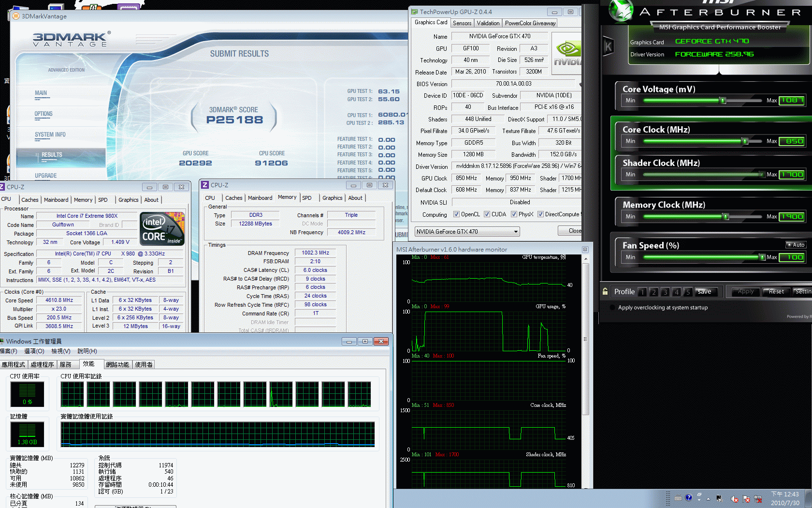Select Afterburner profile slot 1

point(642,292)
